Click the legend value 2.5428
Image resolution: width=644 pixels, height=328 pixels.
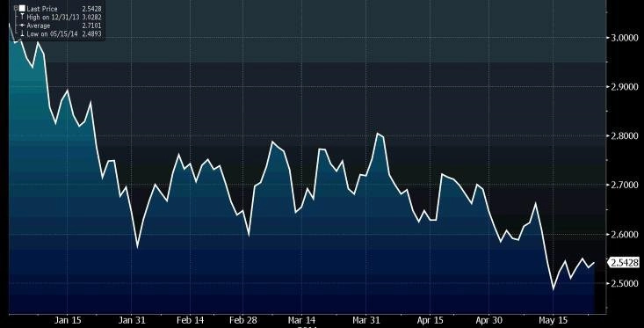click(91, 9)
